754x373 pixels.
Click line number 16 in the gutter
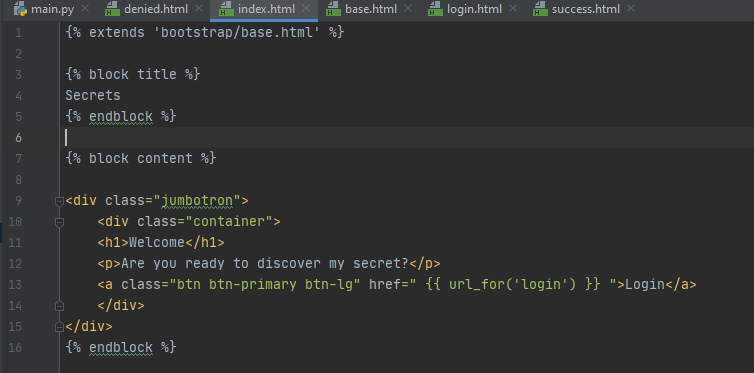15,348
